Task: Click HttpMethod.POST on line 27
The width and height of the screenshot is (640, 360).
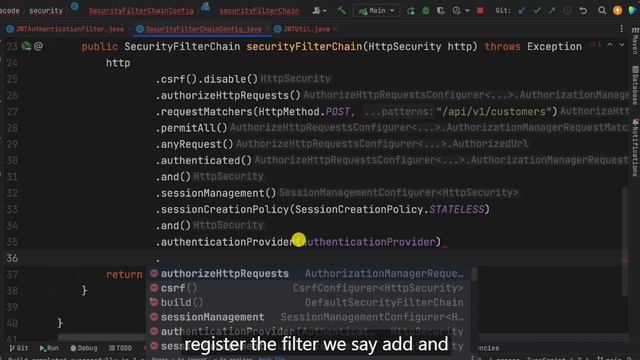Action: coord(304,111)
